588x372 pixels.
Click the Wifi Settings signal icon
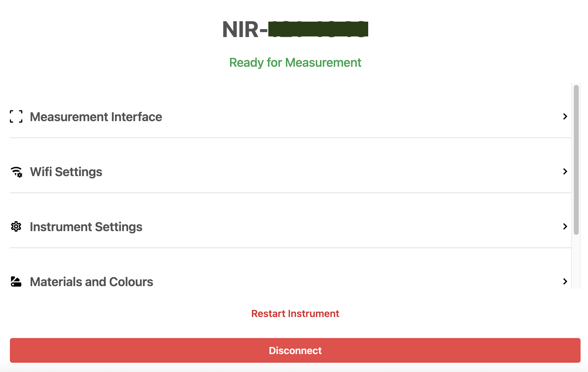point(16,172)
